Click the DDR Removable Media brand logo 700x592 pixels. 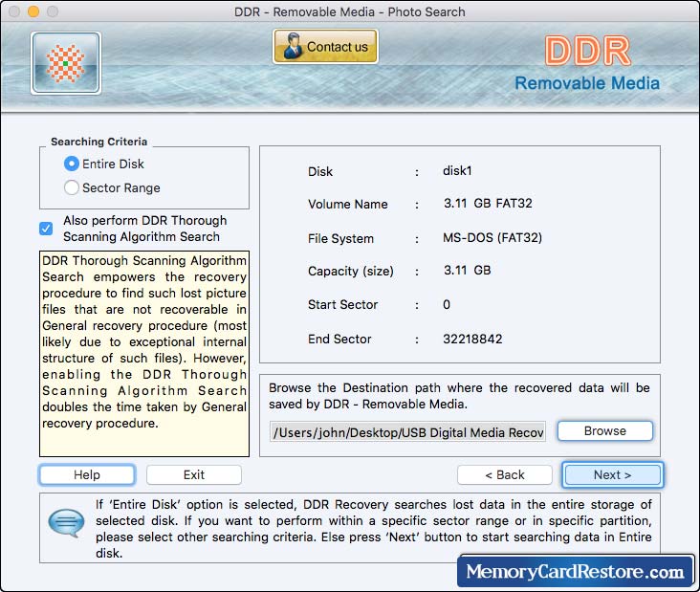[587, 63]
